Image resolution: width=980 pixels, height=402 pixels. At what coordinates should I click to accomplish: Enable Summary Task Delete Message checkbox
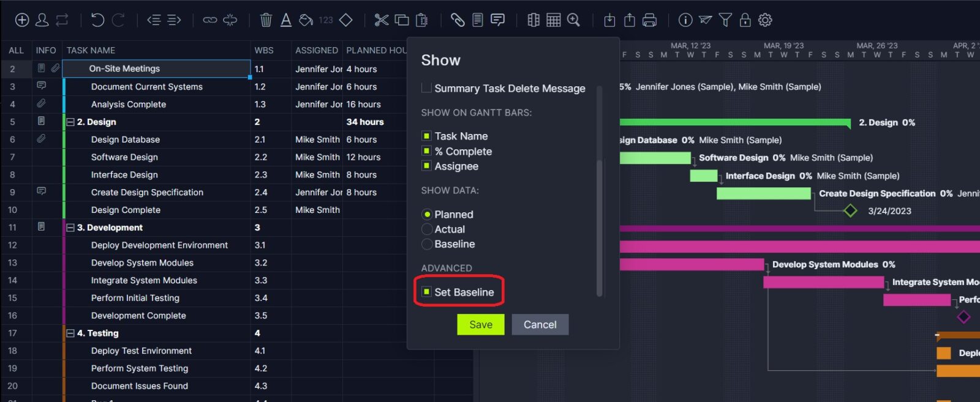(426, 88)
